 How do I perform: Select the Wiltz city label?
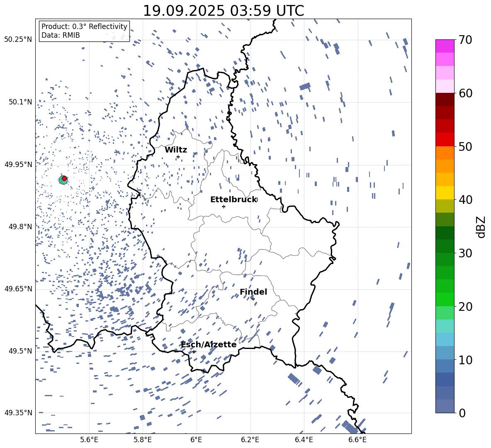176,150
